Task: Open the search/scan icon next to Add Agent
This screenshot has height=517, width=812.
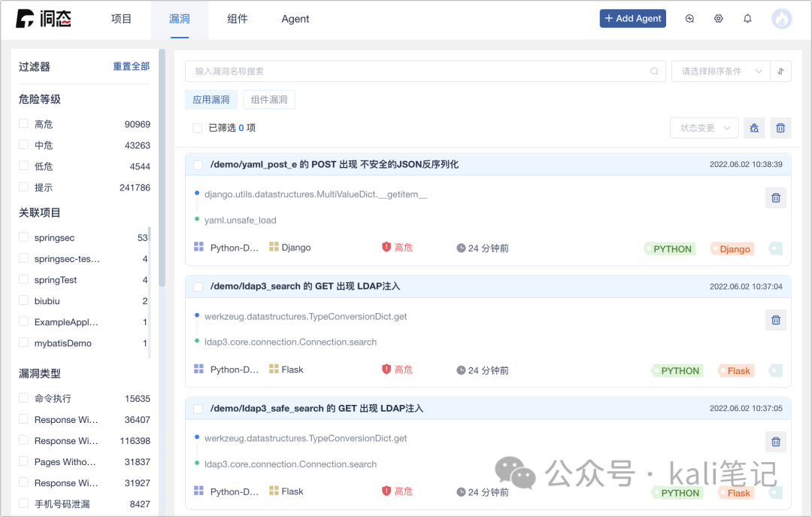Action: [x=689, y=19]
